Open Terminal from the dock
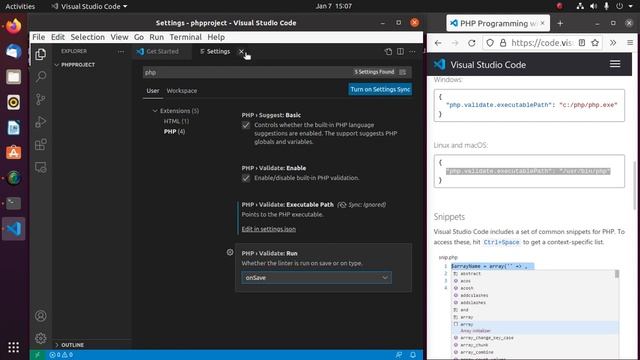 pos(13,203)
